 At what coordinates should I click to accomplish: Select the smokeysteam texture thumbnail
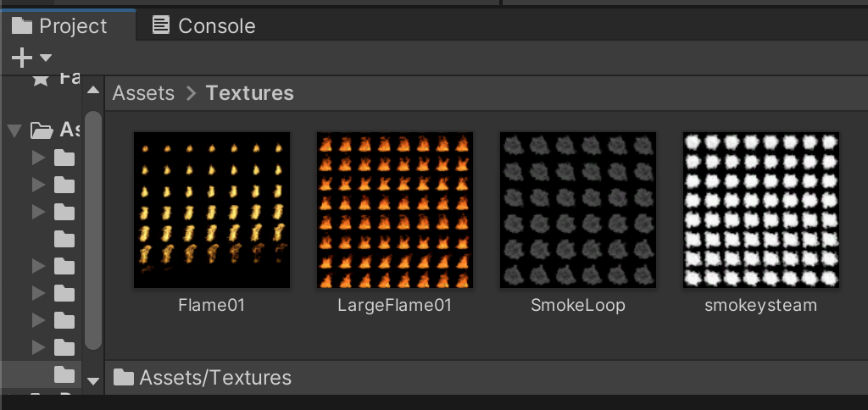tap(761, 210)
